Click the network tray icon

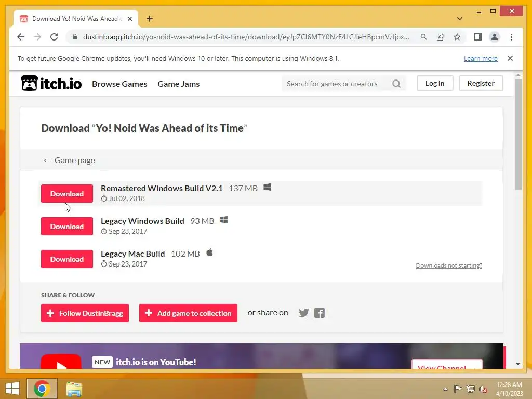(471, 389)
